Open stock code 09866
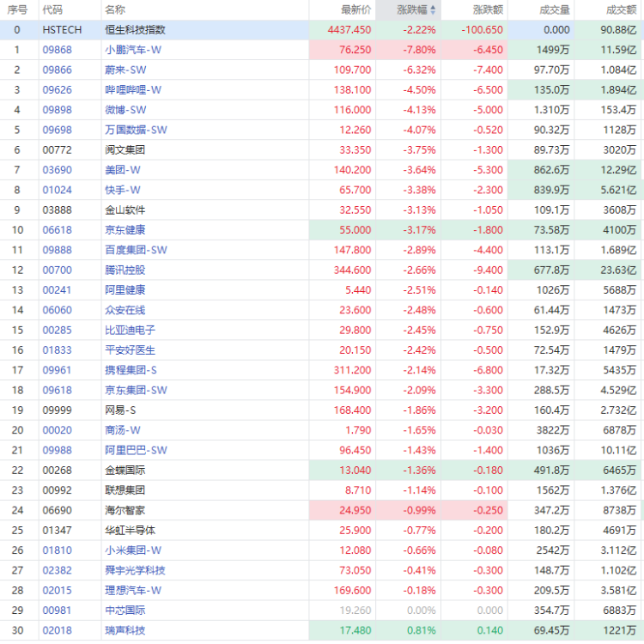Viewport: 644px width, 644px height. pos(57,70)
